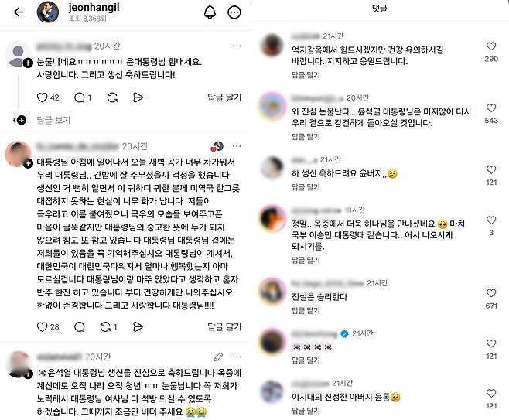The image size is (509, 420).
Task: Expand hidden replies via 답글 보기
Action: (53, 120)
